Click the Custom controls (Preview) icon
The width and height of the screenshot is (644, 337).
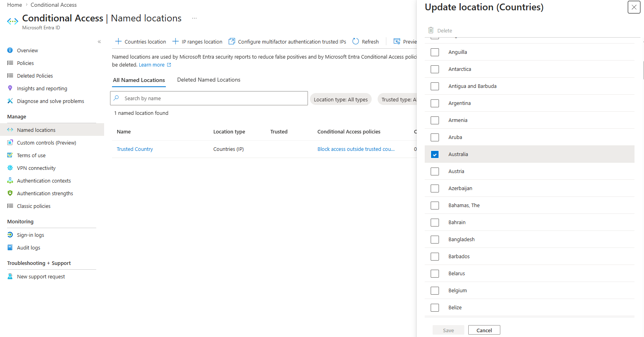[x=10, y=143]
